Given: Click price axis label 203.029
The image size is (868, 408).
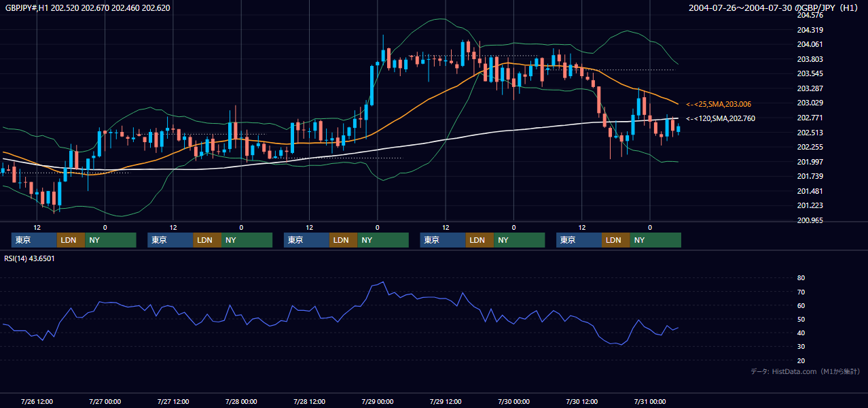Looking at the screenshot, I should click(x=810, y=103).
